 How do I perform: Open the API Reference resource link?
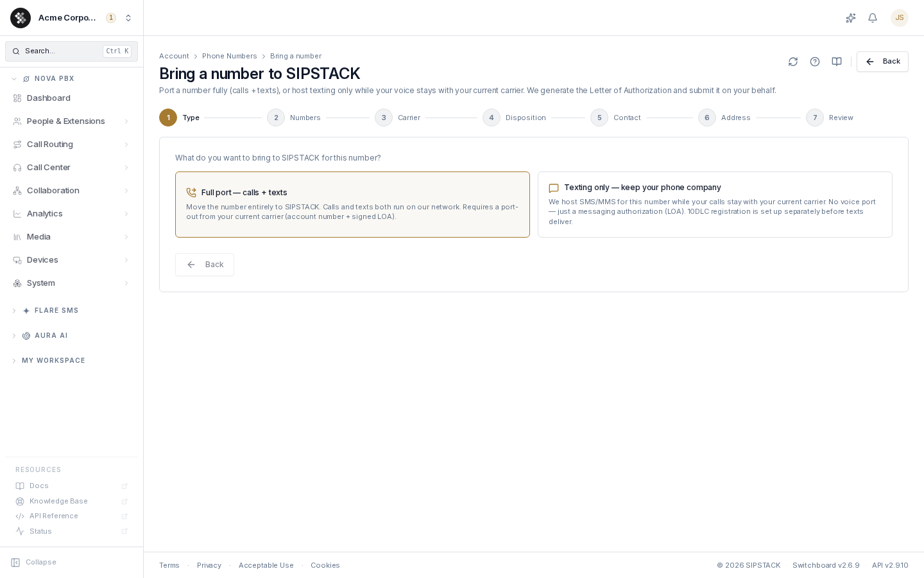71,516
